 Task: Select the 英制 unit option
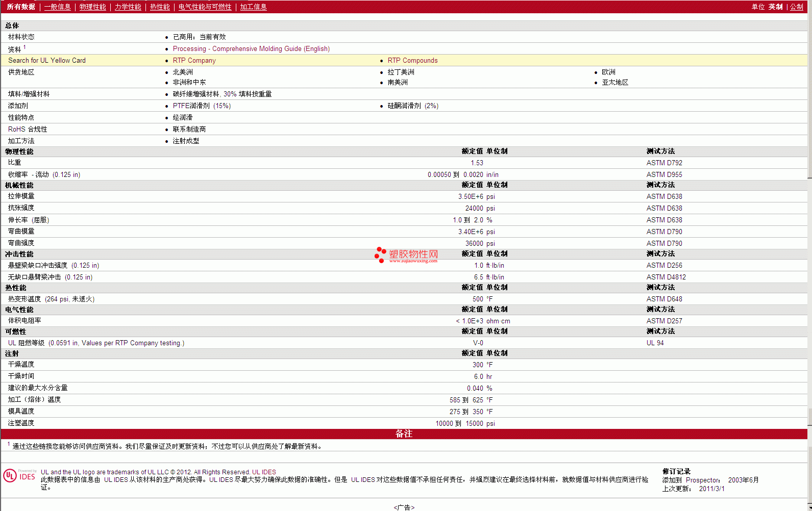click(x=775, y=7)
